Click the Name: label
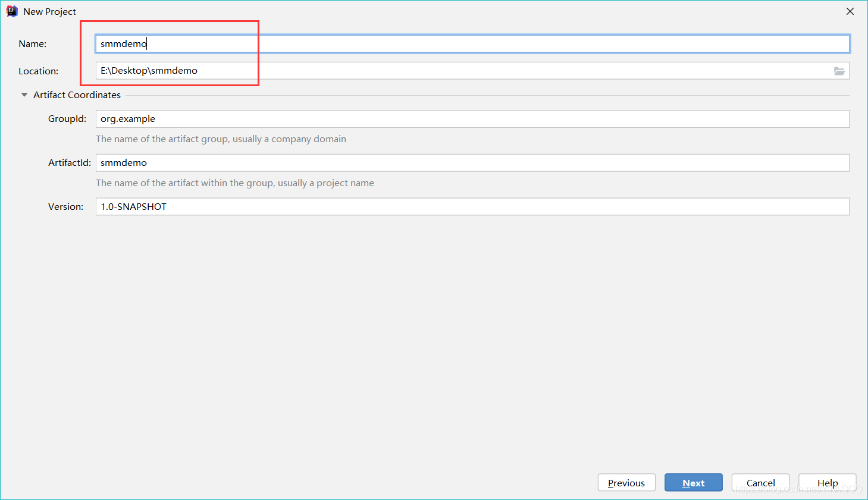 [x=33, y=44]
